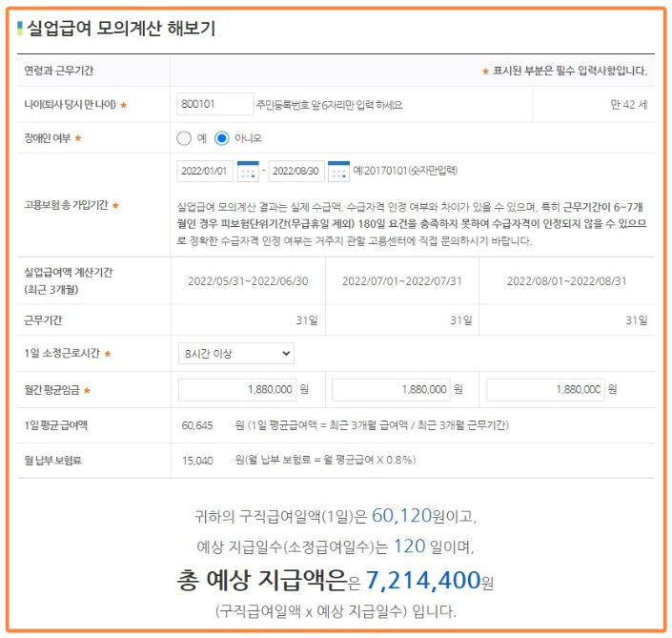
Task: Click the '(구직급여일액 x 예상 지급일수) 입니다' line
Action: pyautogui.click(x=336, y=611)
